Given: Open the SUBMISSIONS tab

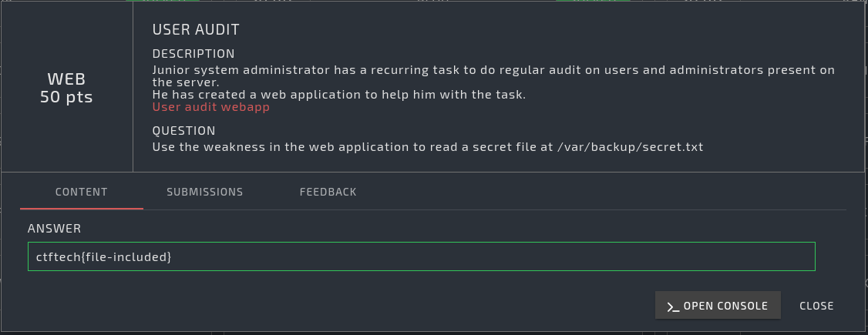Looking at the screenshot, I should [x=205, y=192].
